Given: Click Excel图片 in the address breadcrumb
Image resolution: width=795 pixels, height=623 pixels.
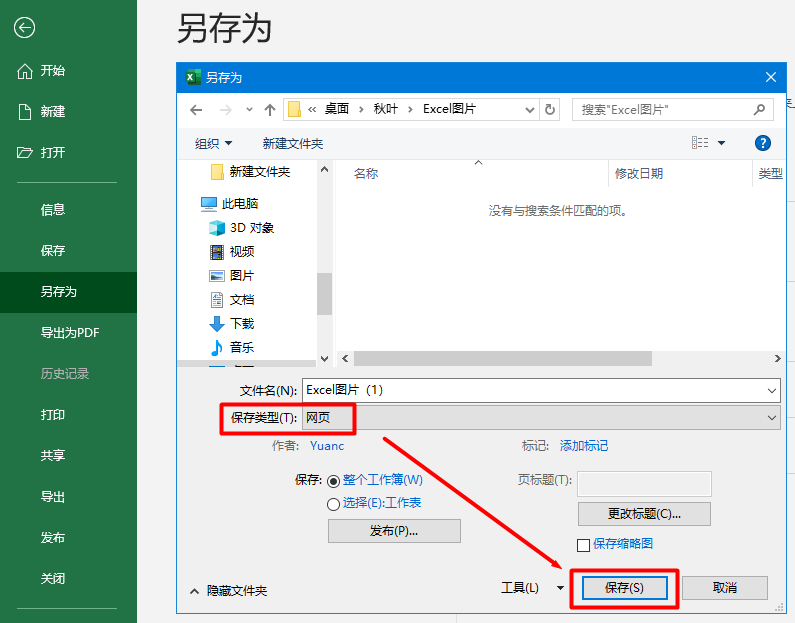Looking at the screenshot, I should click(450, 109).
